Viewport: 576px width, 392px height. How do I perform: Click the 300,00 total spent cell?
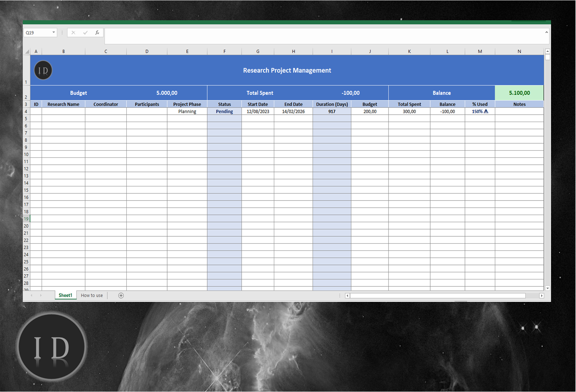pyautogui.click(x=409, y=111)
